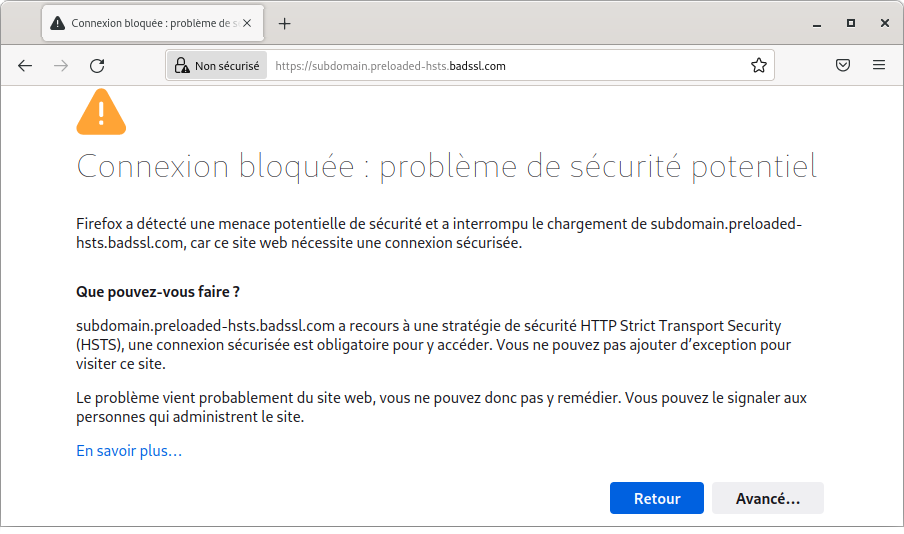
Task: Go back to the previous page
Action: click(x=25, y=66)
